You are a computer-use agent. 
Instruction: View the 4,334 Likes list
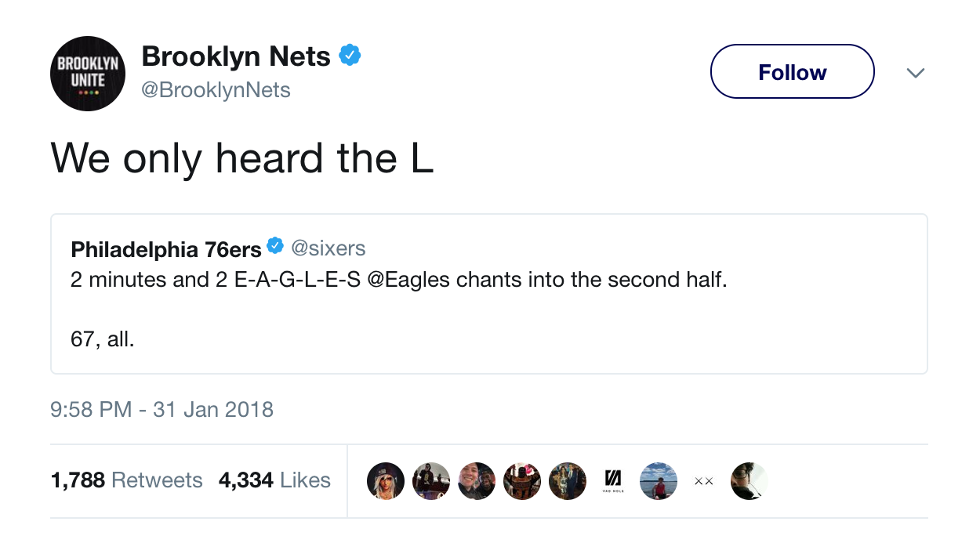(274, 480)
